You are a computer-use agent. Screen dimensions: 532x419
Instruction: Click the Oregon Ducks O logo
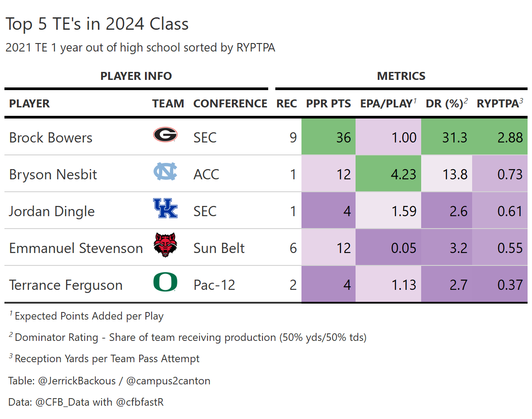[x=165, y=282]
